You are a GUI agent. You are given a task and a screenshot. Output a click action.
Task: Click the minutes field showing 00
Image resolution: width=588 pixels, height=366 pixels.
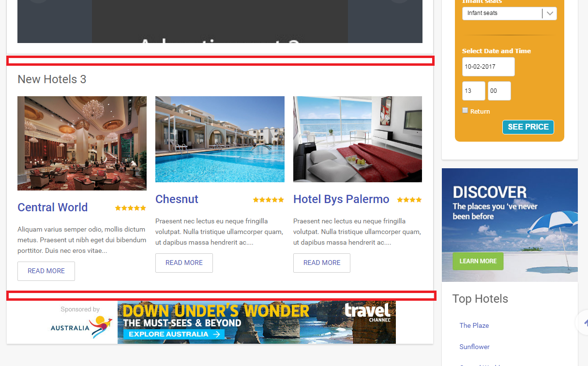[x=499, y=91]
